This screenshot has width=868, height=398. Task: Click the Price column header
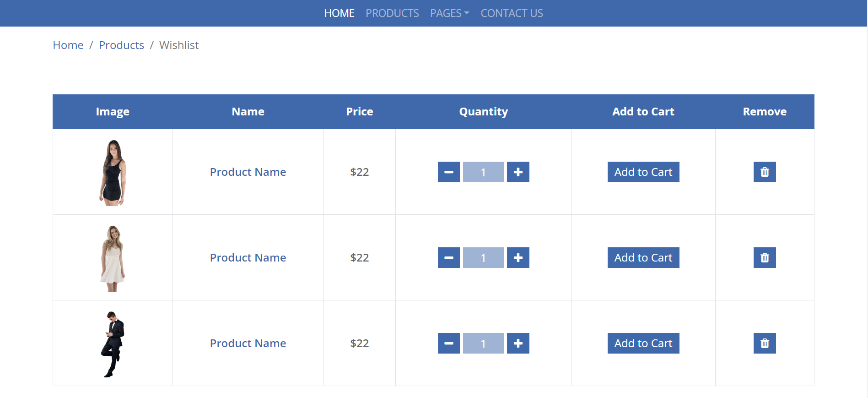(x=360, y=112)
